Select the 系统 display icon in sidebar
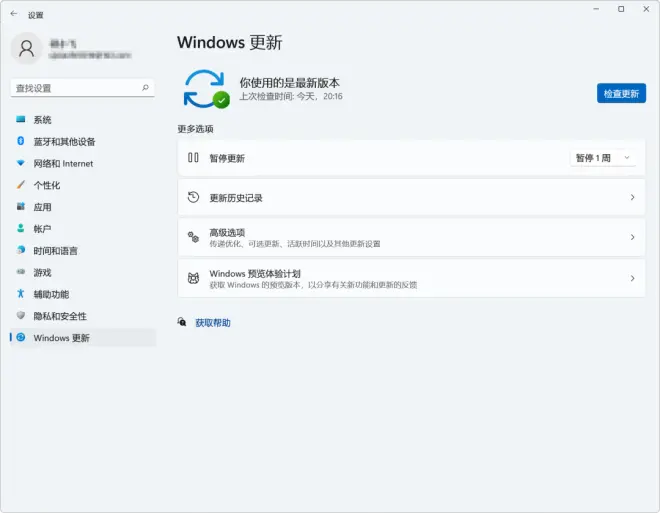The width and height of the screenshot is (660, 513). [x=21, y=119]
